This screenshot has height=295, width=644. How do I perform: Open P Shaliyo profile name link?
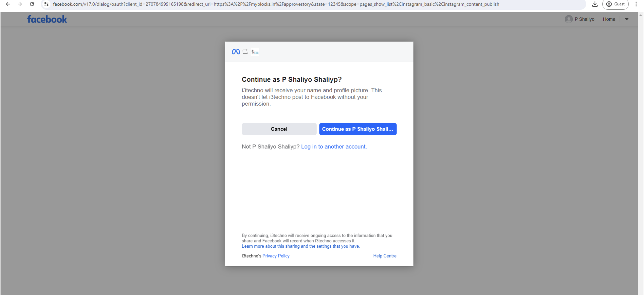[584, 19]
